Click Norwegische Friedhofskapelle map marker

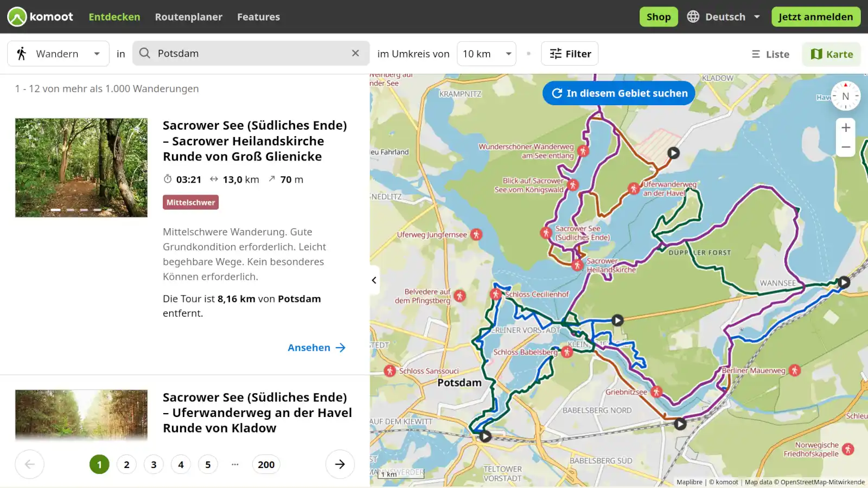pyautogui.click(x=848, y=449)
